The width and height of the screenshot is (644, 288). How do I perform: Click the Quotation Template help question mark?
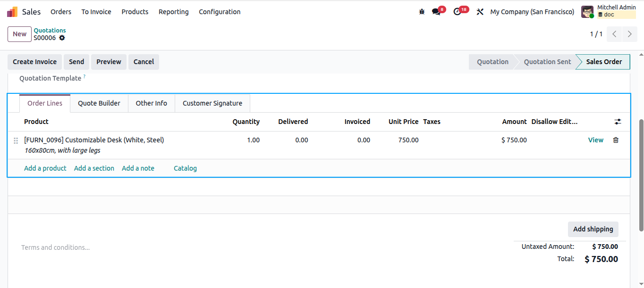coord(85,76)
